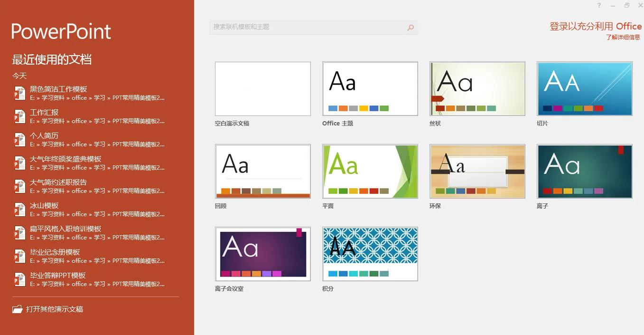The height and width of the screenshot is (335, 644).
Task: Open 了解详细信息 link
Action: tap(623, 37)
